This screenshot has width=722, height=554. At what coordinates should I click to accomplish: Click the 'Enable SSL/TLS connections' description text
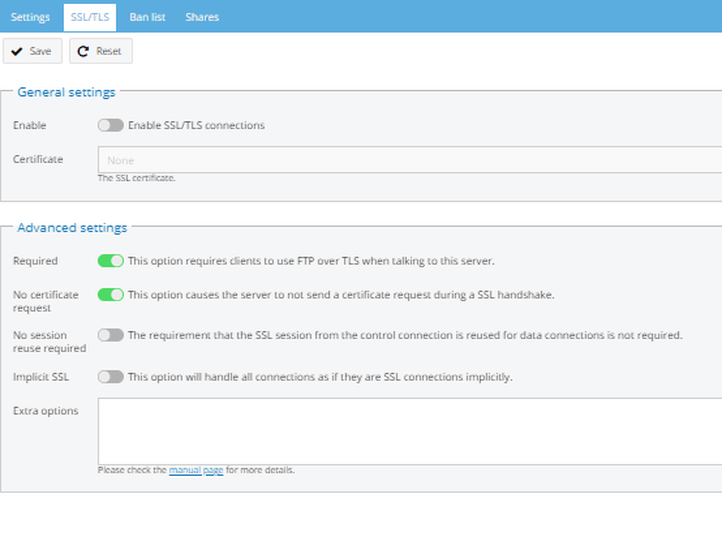click(x=196, y=125)
